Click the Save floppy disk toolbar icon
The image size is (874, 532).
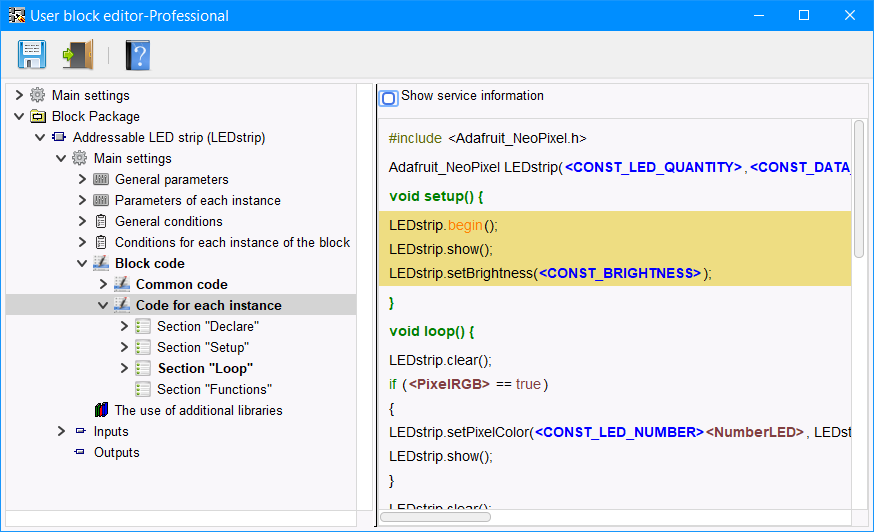32,54
